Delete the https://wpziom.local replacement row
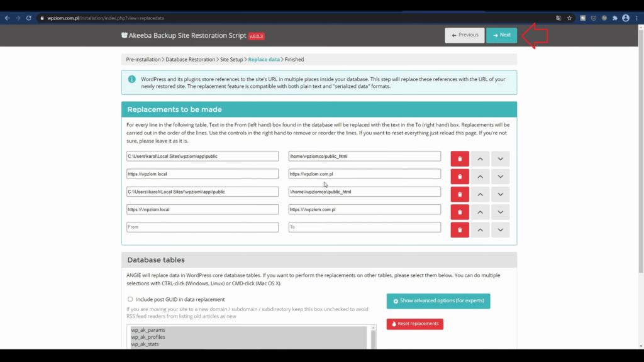Image resolution: width=644 pixels, height=362 pixels. click(460, 177)
